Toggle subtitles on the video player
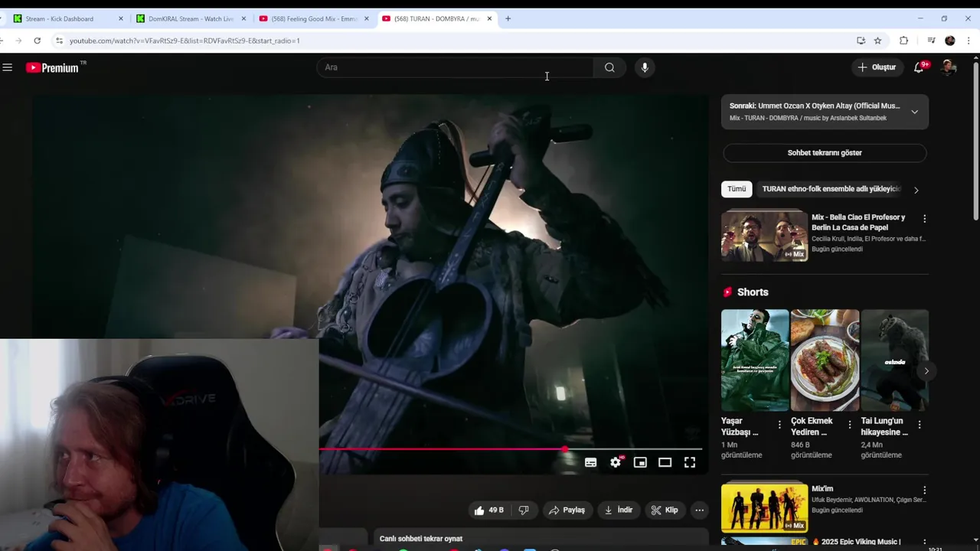Image resolution: width=980 pixels, height=551 pixels. (x=591, y=462)
